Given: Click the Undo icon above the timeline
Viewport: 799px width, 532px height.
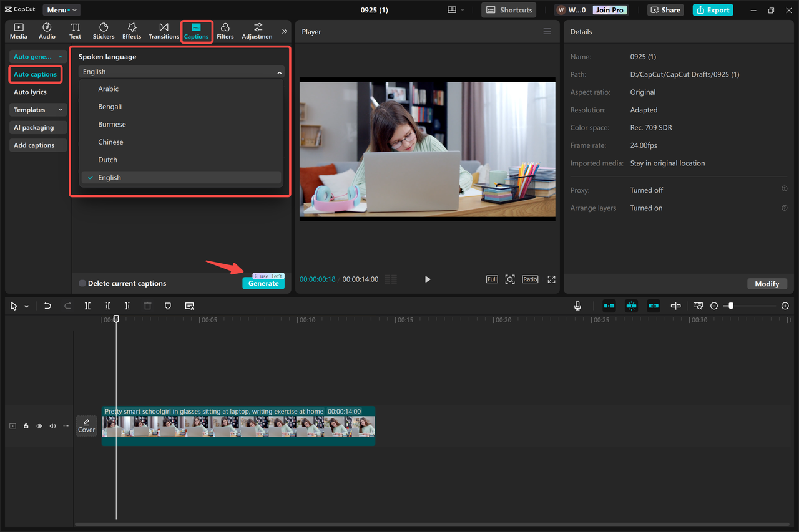Looking at the screenshot, I should [x=47, y=306].
